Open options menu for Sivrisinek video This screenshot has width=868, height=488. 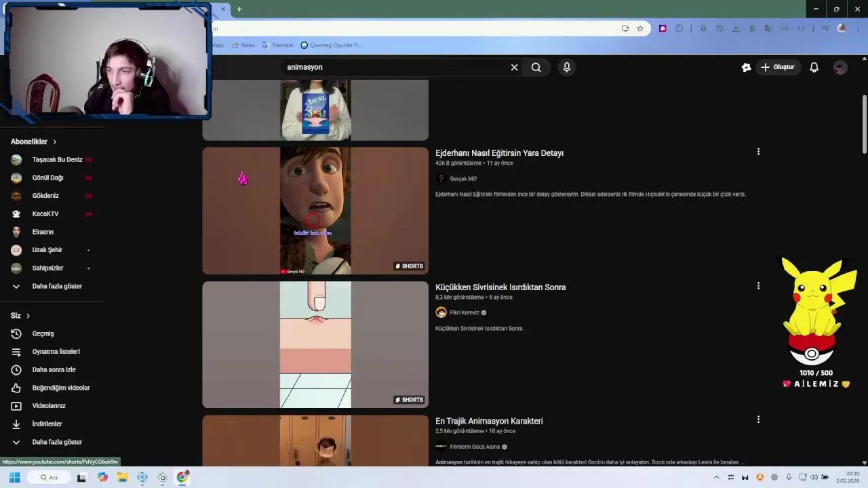coord(758,286)
